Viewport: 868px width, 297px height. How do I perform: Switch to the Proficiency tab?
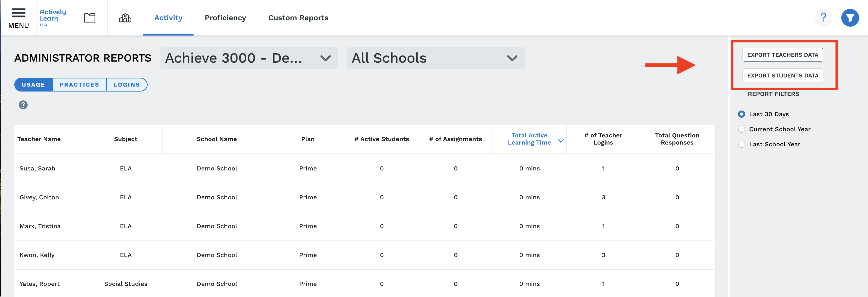click(x=225, y=18)
